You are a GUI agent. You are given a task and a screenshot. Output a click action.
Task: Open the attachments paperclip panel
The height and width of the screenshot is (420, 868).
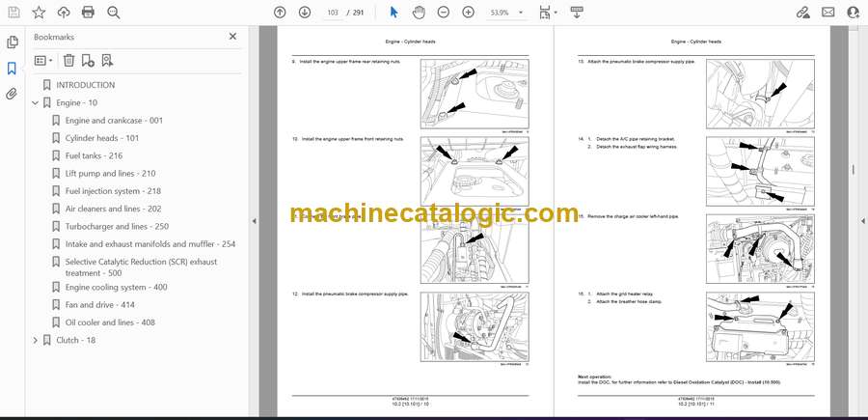tap(13, 94)
